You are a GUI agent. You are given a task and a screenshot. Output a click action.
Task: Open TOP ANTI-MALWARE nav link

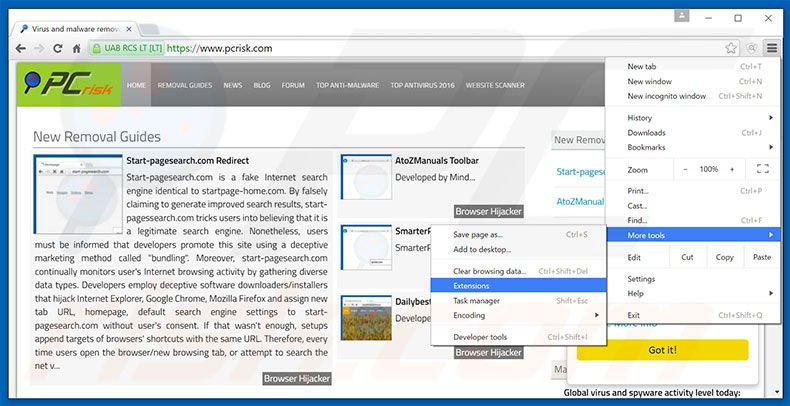click(348, 85)
